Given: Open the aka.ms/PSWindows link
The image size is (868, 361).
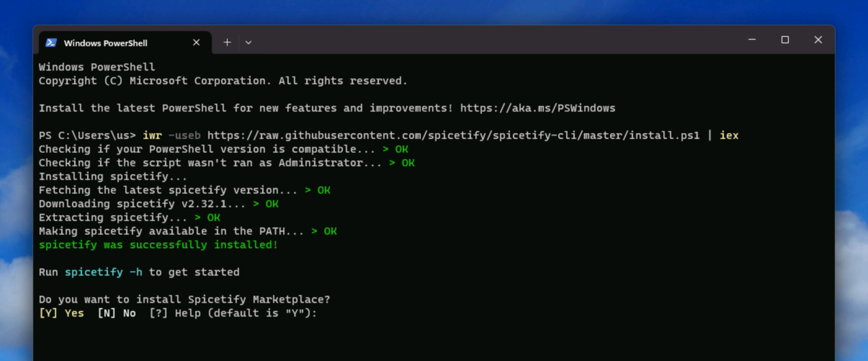Looking at the screenshot, I should (537, 108).
